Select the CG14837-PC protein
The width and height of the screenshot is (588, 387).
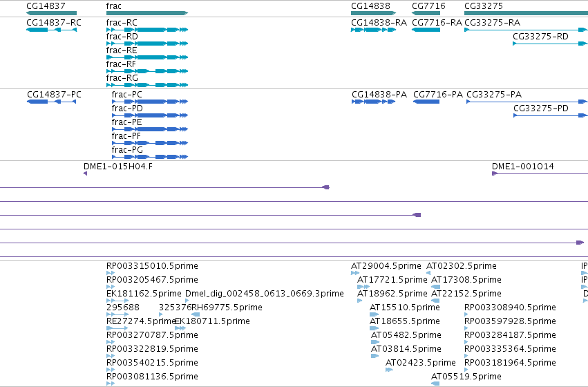54,95
